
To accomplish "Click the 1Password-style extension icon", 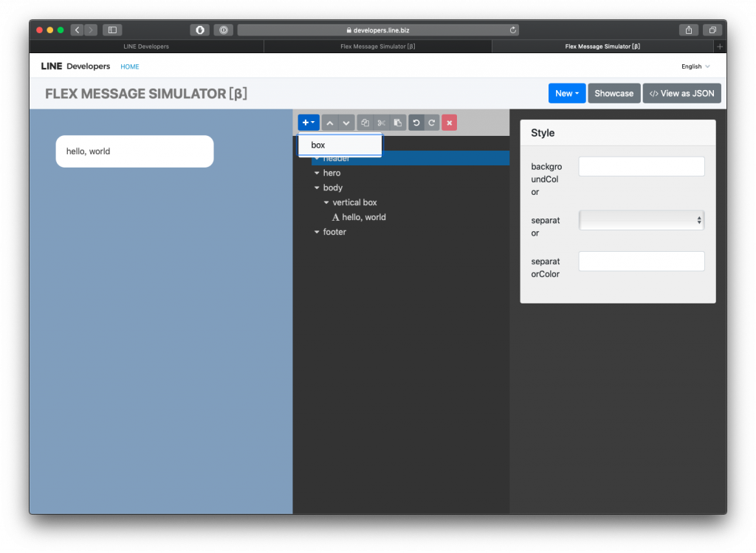I will [x=224, y=30].
